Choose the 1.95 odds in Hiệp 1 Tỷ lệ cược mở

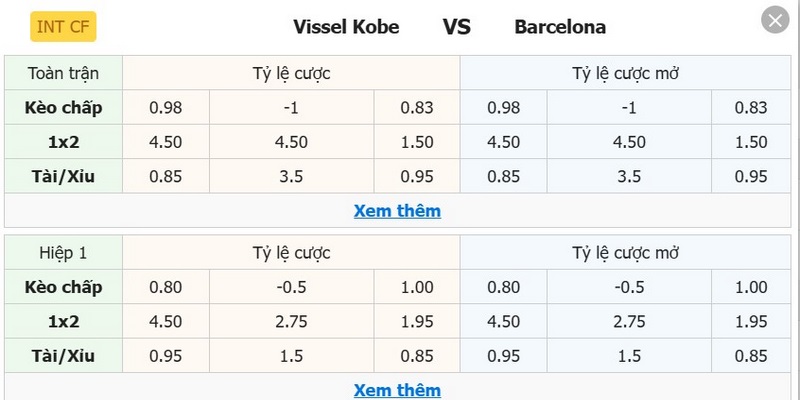[750, 322]
